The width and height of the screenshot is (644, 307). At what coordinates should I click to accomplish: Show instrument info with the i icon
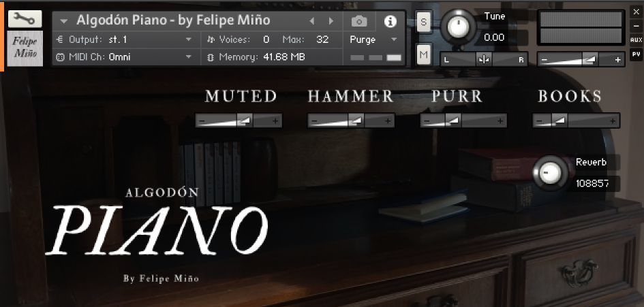click(390, 21)
